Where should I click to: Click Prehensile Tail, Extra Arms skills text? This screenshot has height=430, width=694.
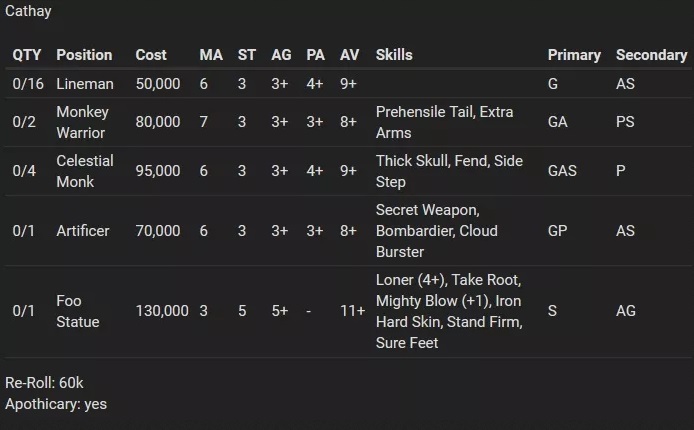[444, 122]
